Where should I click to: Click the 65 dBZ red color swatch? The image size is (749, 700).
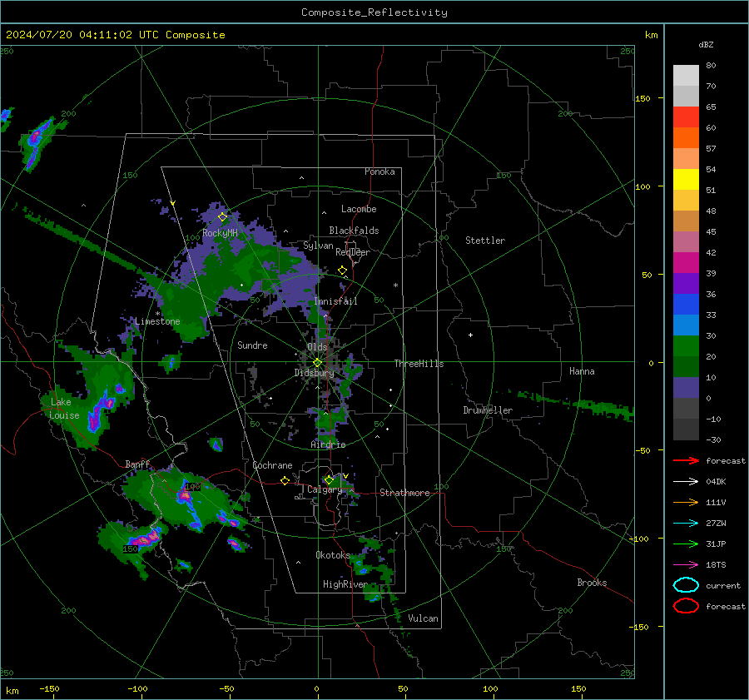click(x=686, y=117)
